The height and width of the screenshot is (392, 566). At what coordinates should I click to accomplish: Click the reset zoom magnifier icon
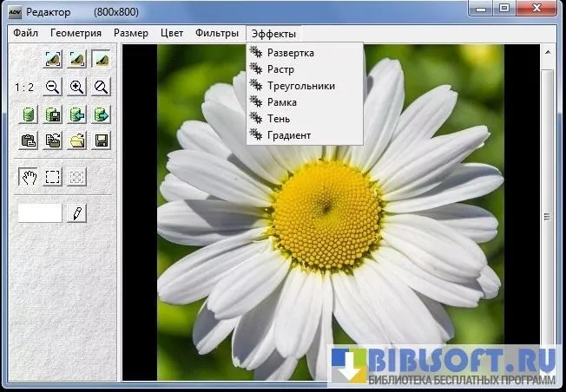pyautogui.click(x=102, y=87)
